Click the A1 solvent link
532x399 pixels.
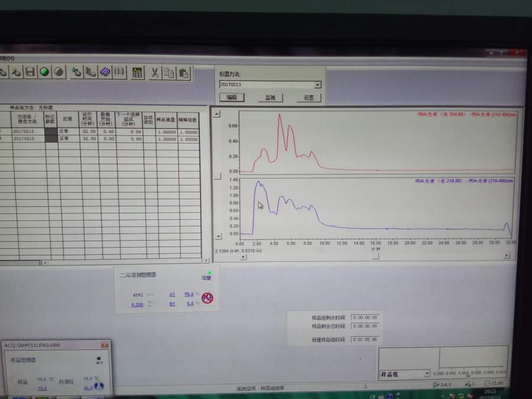tap(172, 294)
